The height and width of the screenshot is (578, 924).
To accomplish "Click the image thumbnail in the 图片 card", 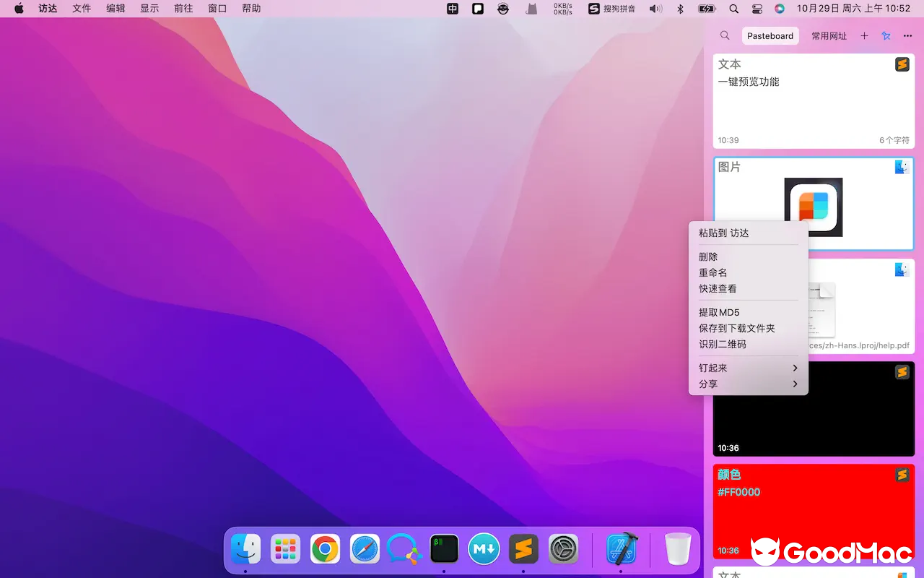I will [x=814, y=206].
